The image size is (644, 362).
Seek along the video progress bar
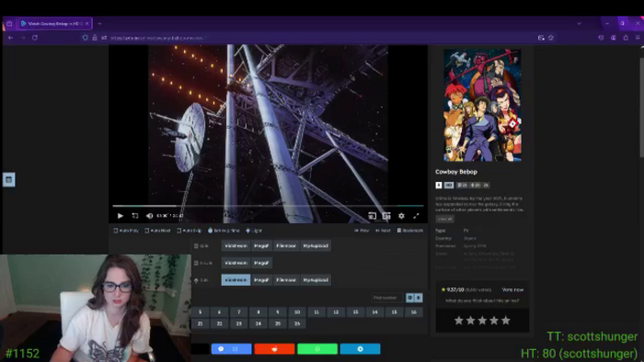coord(269,206)
